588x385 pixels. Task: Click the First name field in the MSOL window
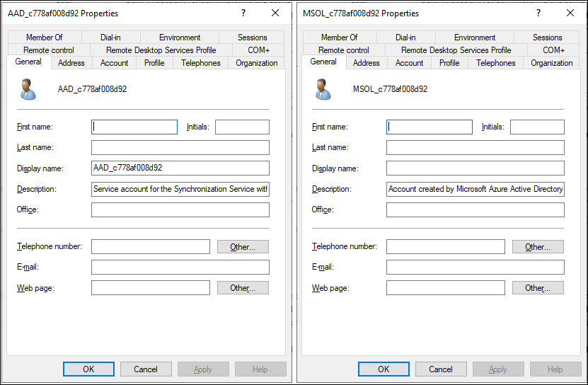coord(430,127)
